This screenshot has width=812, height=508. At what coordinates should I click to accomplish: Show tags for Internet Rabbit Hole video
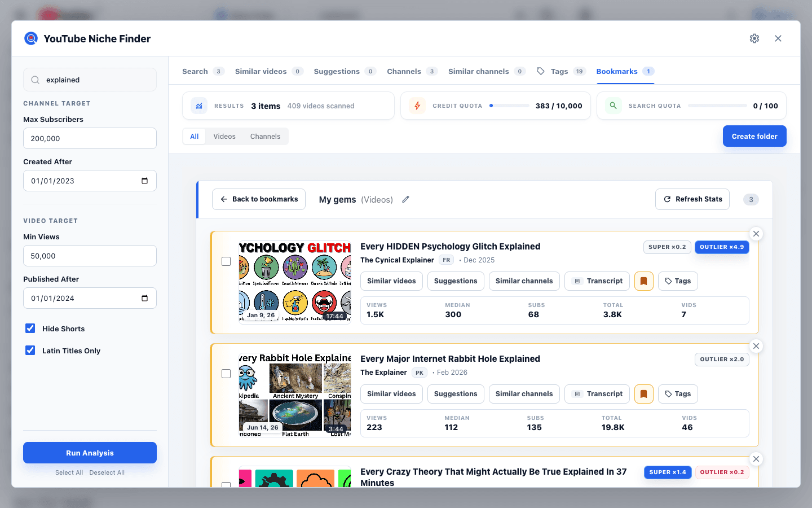click(x=678, y=394)
